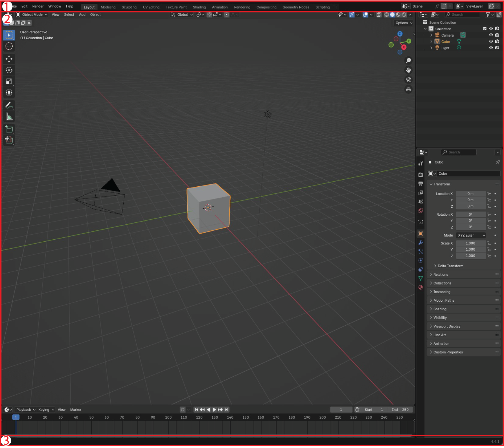The width and height of the screenshot is (504, 448).
Task: Open the Modifiers properties wrench tab
Action: point(420,243)
